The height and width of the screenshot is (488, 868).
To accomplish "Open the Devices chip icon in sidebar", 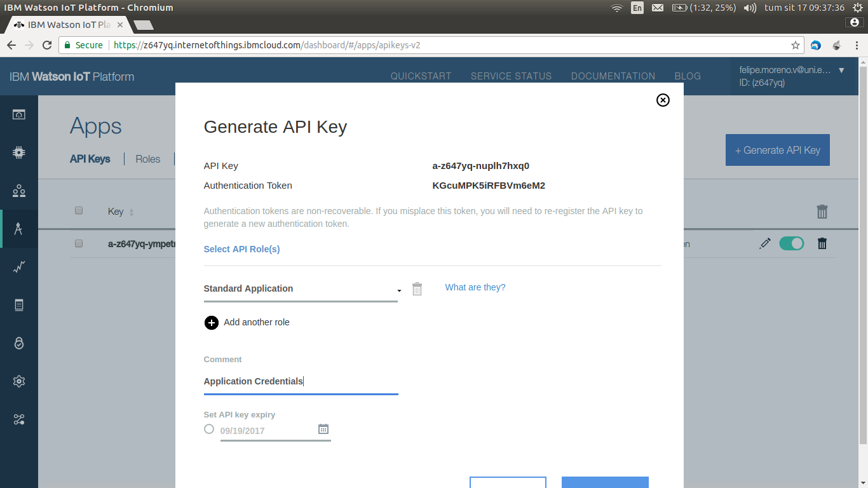I will coord(19,152).
